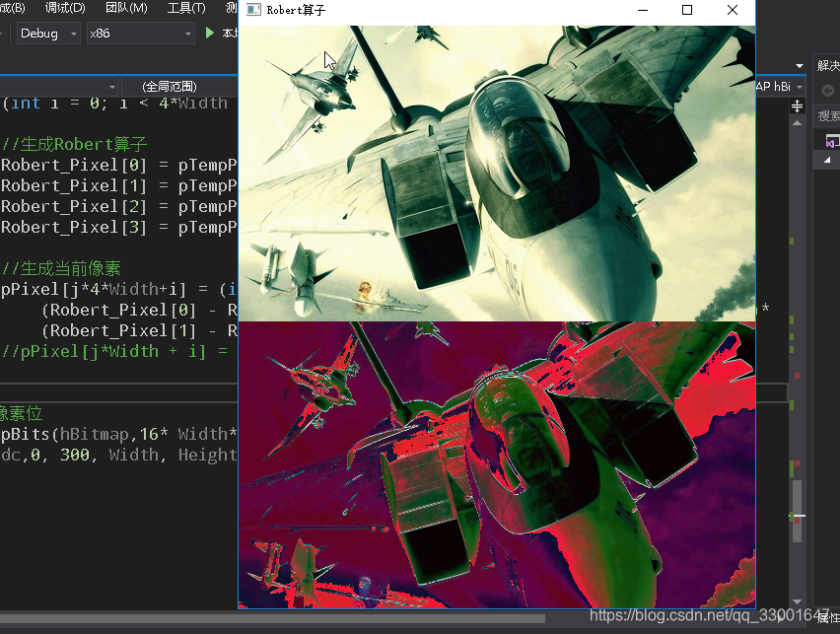This screenshot has width=840, height=634.
Task: Click the original jet image in Robert算子 window
Action: point(497,174)
